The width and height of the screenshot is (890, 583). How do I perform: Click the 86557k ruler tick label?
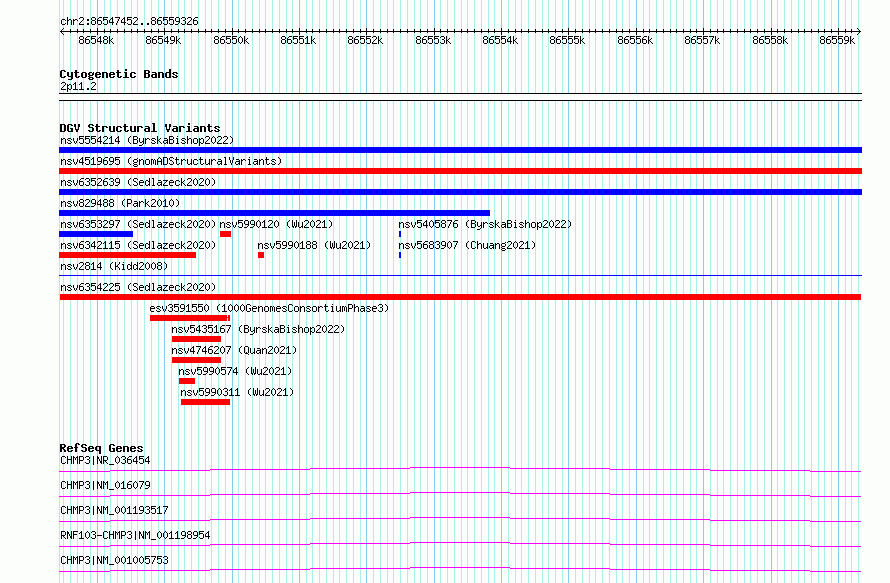click(702, 41)
